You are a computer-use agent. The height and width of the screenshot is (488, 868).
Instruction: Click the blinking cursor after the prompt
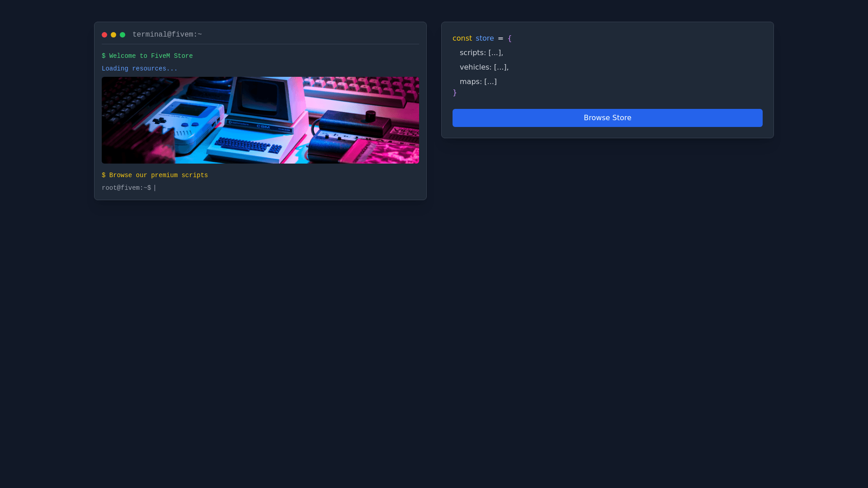click(x=155, y=188)
